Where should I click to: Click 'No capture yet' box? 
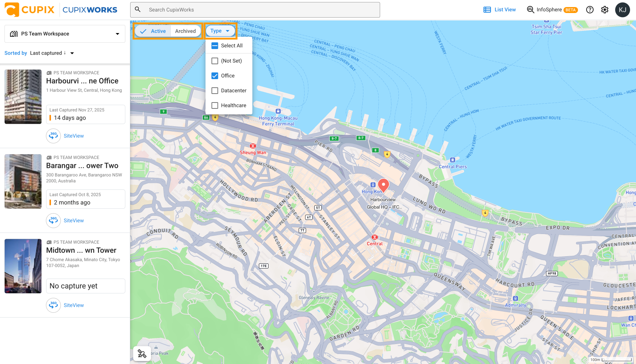tap(86, 286)
